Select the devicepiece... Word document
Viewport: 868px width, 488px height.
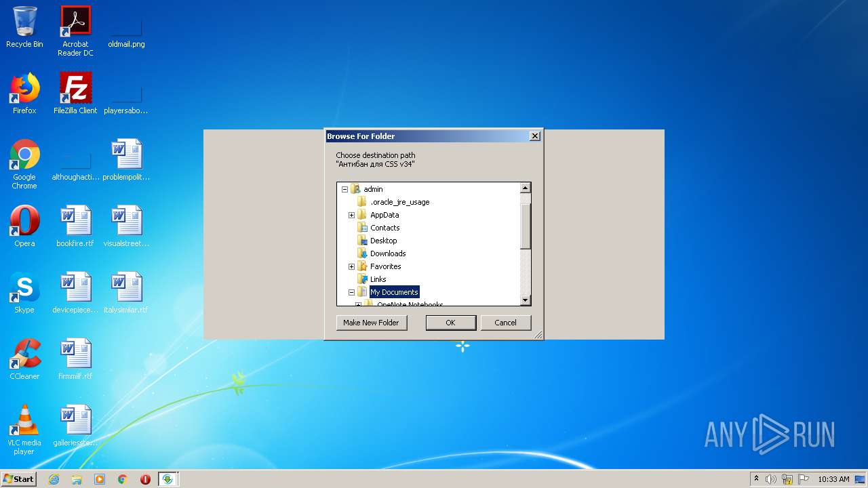click(x=75, y=293)
